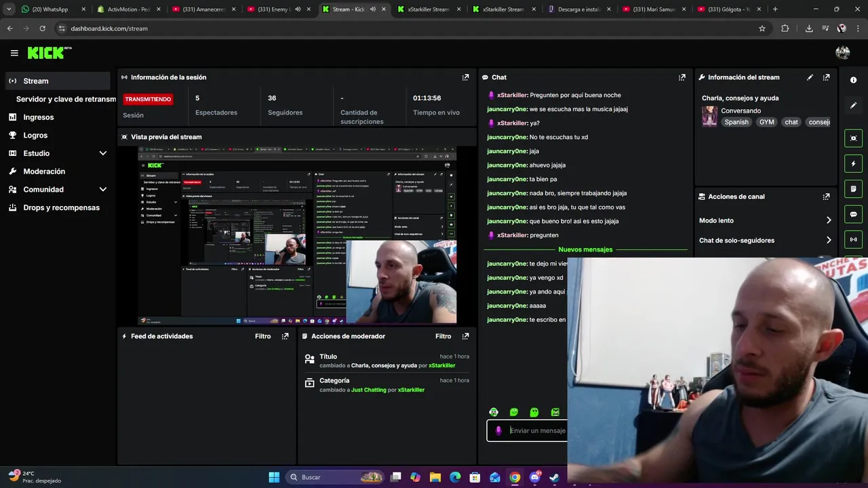Pop out the Feed de actividades panel
This screenshot has width=868, height=488.
(x=285, y=336)
